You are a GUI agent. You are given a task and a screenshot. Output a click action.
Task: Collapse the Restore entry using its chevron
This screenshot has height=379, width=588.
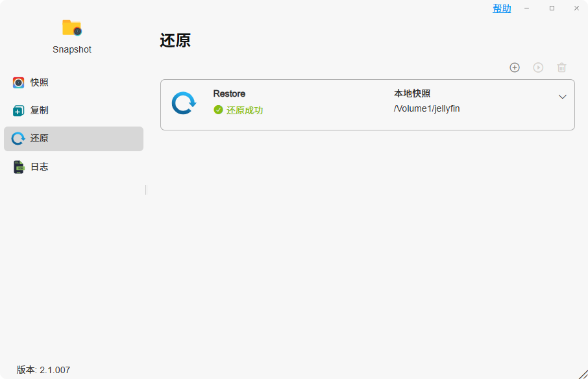pos(562,97)
